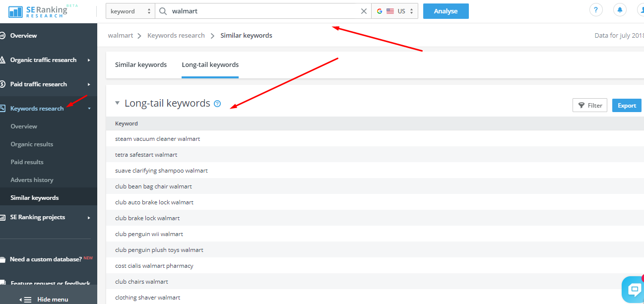
Task: Open Adverts history in the sidebar
Action: pos(32,180)
